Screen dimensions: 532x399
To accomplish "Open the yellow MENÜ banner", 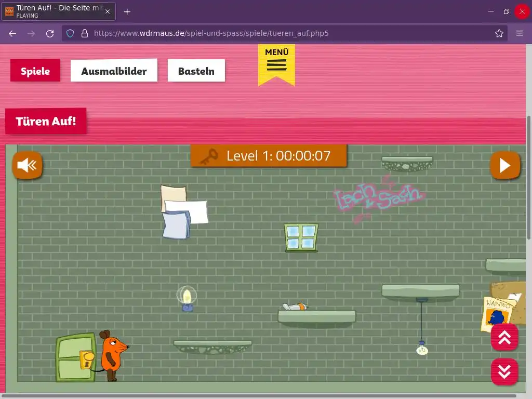I will tap(276, 64).
